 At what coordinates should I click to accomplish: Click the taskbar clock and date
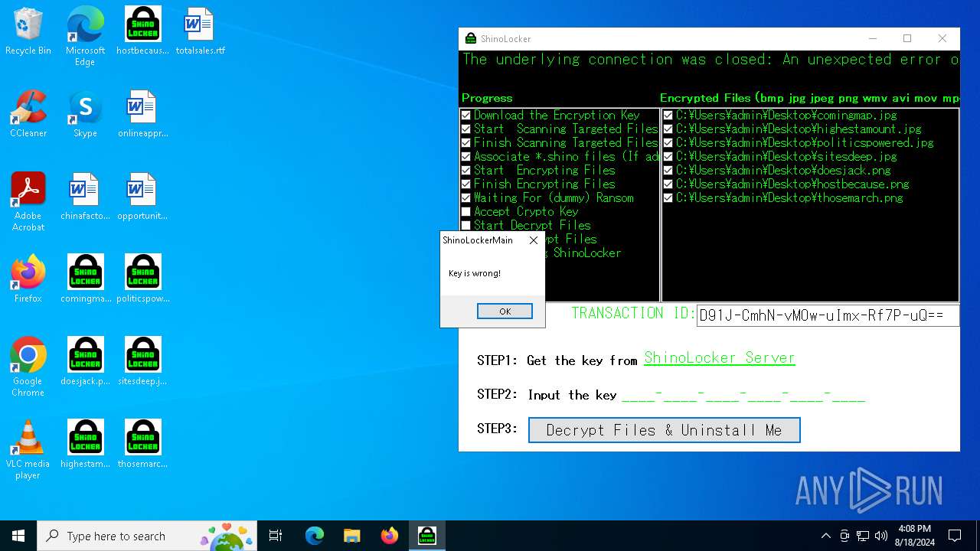914,536
